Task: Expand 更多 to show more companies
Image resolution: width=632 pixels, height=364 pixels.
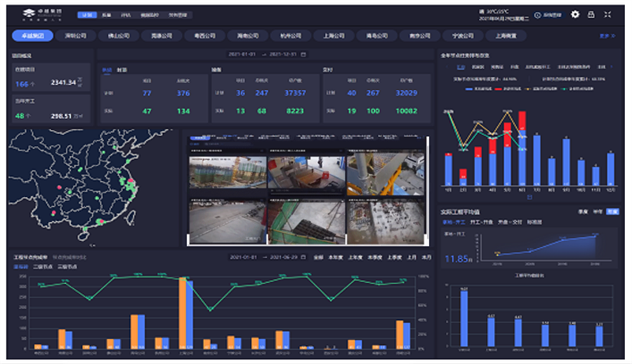Action: [x=607, y=36]
